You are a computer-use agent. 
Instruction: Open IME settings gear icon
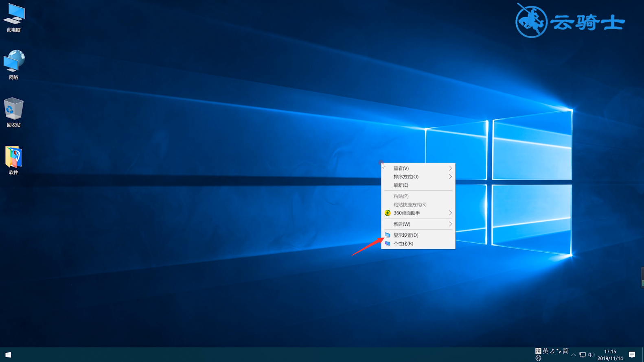coord(538,358)
